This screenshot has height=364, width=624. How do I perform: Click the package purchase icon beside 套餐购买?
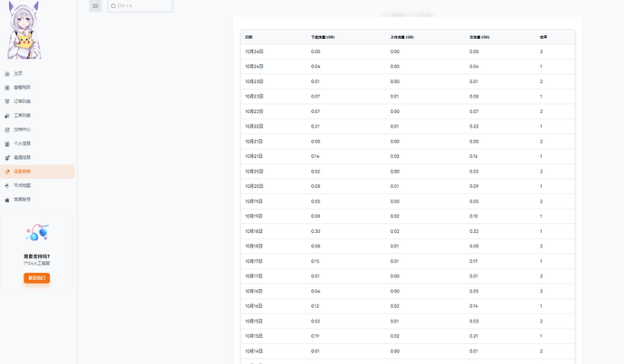pos(7,88)
